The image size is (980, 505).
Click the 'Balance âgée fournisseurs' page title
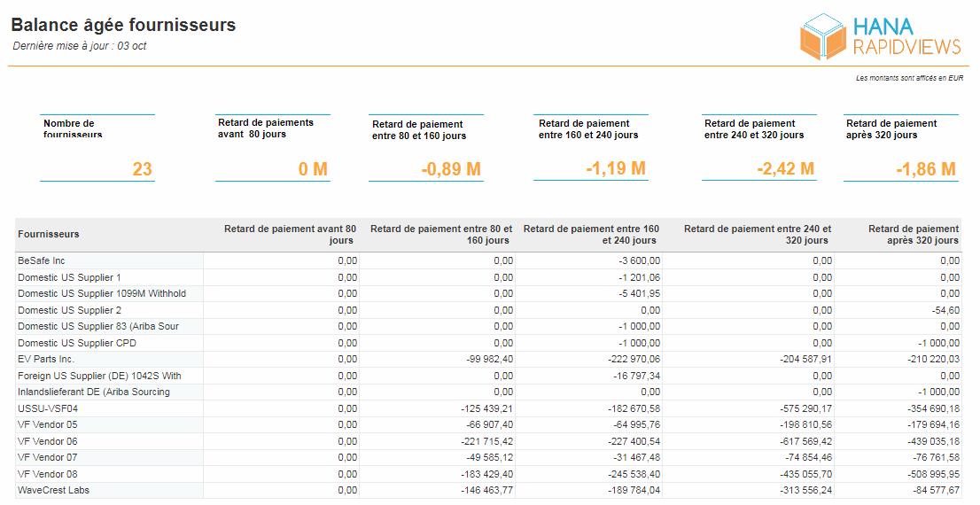point(123,25)
